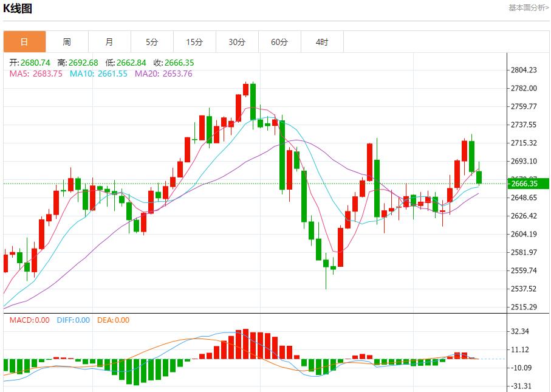The image size is (551, 392).
Task: Show the 30分 interval chart
Action: pyautogui.click(x=237, y=42)
